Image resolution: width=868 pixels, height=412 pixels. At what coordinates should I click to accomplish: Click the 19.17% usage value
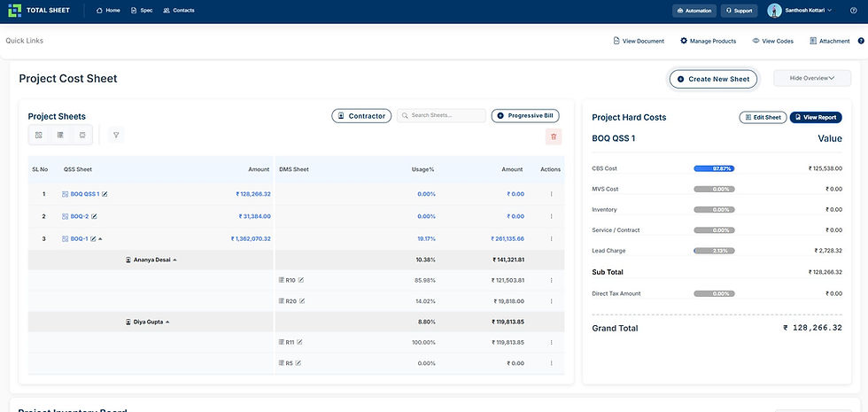coord(426,238)
